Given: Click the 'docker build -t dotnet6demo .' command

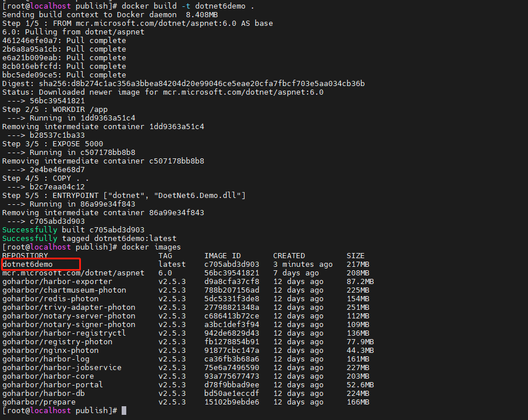Looking at the screenshot, I should [x=188, y=6].
